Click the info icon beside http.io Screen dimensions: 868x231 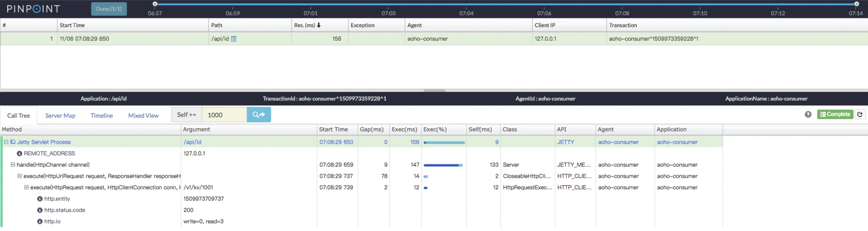(x=40, y=222)
